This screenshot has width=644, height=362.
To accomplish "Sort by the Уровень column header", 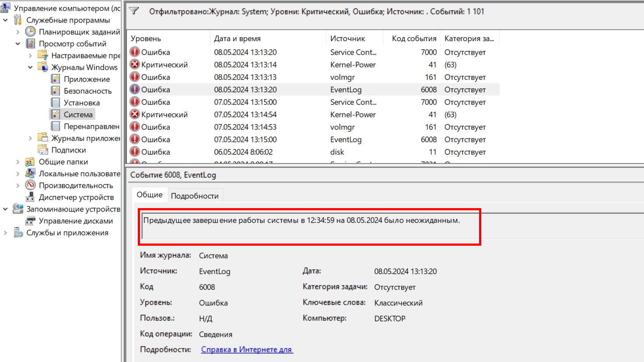I will [168, 38].
